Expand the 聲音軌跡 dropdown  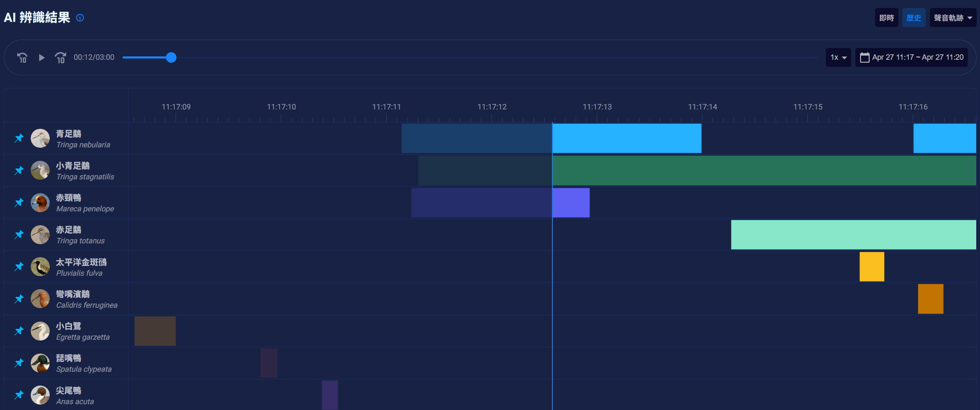coord(953,18)
